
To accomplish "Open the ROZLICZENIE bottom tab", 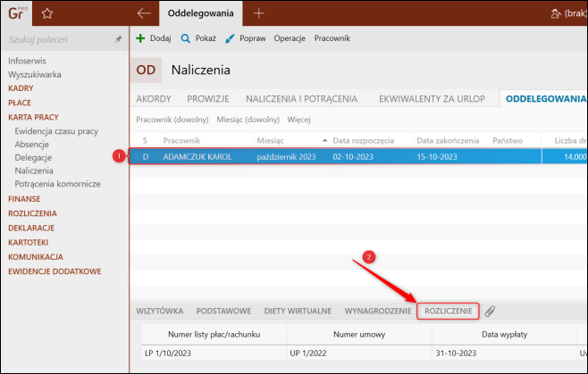I will pyautogui.click(x=448, y=311).
